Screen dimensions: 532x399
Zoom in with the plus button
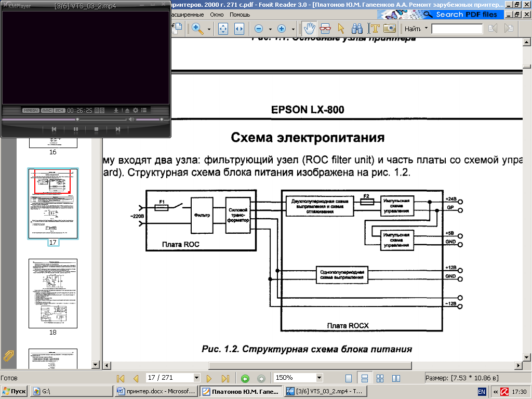click(x=282, y=29)
